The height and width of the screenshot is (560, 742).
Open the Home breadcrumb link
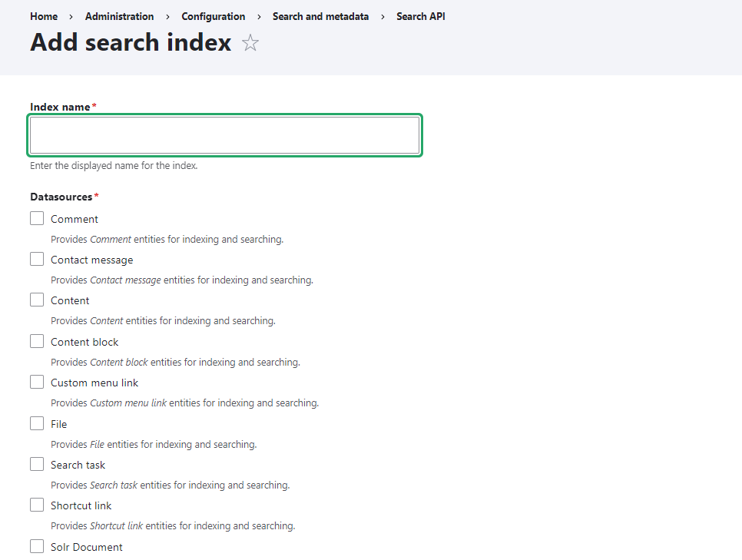tap(43, 16)
